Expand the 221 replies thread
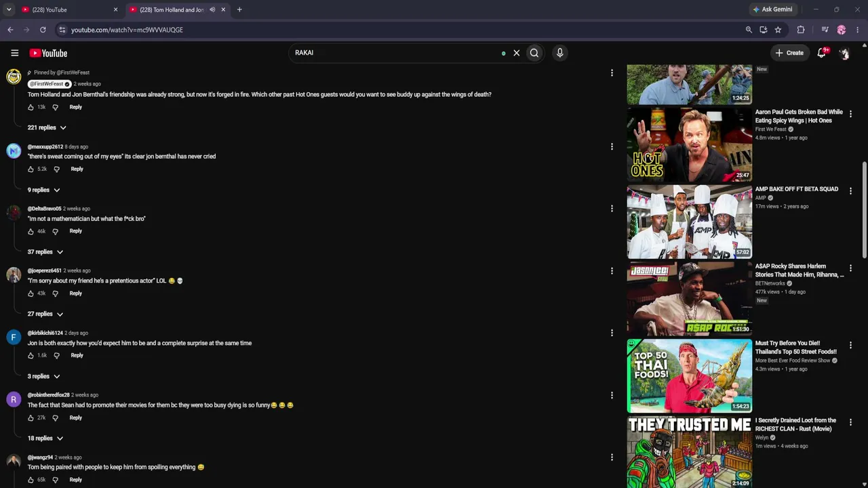The image size is (868, 488). pyautogui.click(x=47, y=127)
